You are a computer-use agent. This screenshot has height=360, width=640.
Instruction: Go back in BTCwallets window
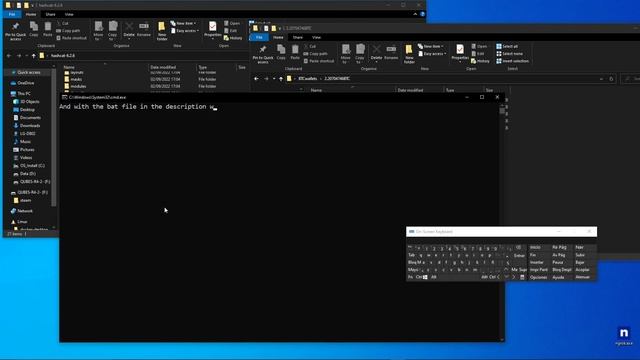tap(256, 78)
